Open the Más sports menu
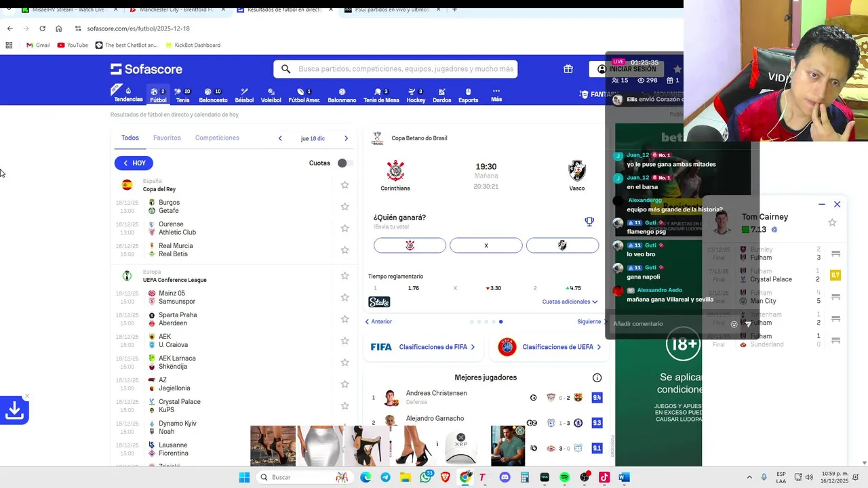The width and height of the screenshot is (868, 488). coord(496,95)
